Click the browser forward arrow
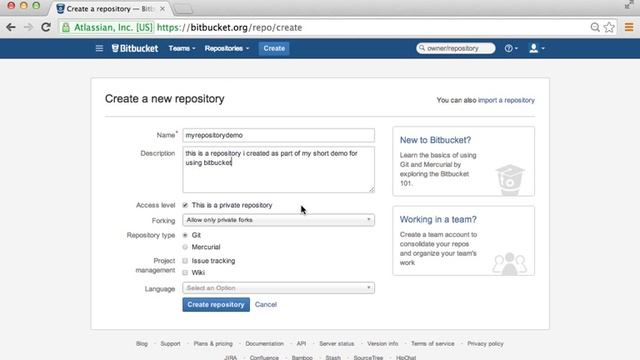Viewport: 640px width, 360px height. (28, 27)
